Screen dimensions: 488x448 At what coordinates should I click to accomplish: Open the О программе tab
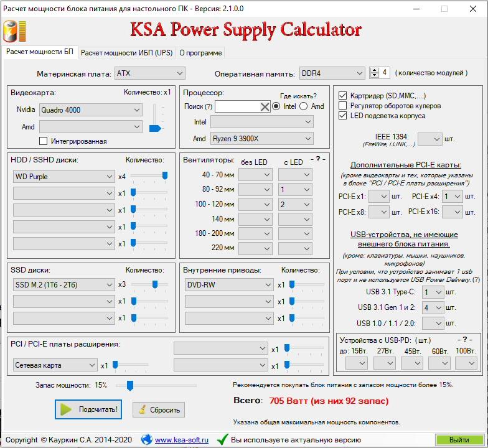[200, 52]
